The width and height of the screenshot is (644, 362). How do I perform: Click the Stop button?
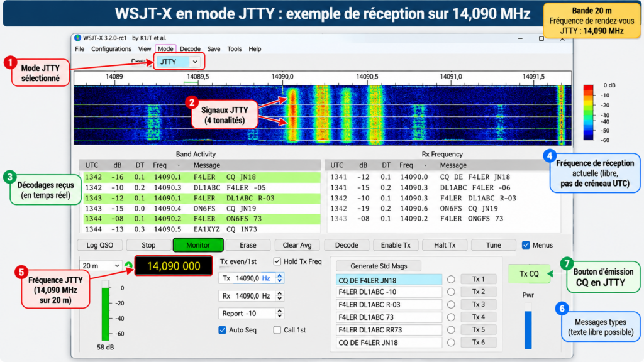click(148, 245)
